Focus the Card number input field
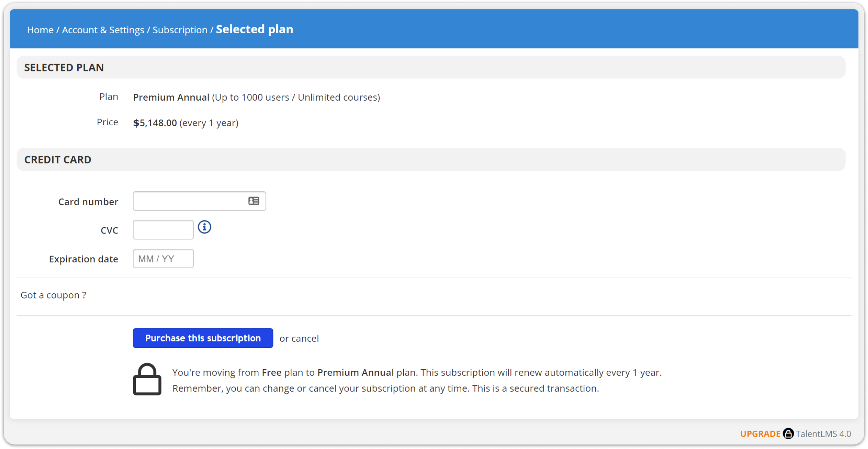The height and width of the screenshot is (449, 868). coord(199,201)
